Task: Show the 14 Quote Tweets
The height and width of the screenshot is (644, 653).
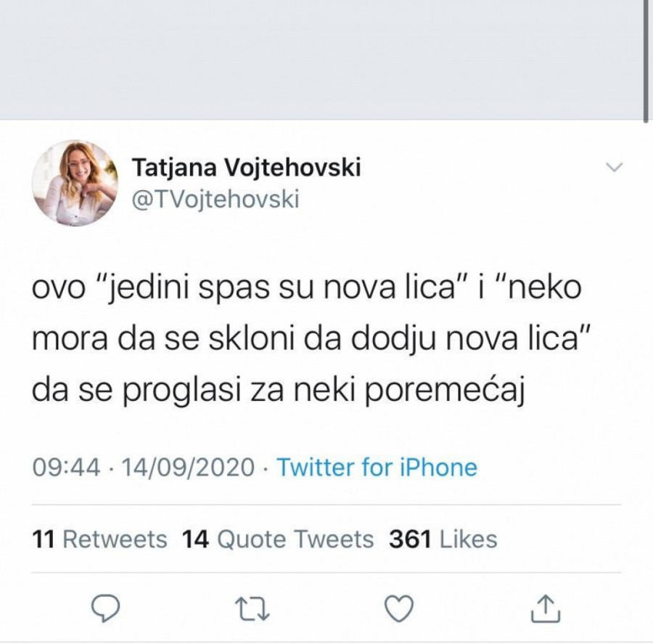Action: click(278, 539)
